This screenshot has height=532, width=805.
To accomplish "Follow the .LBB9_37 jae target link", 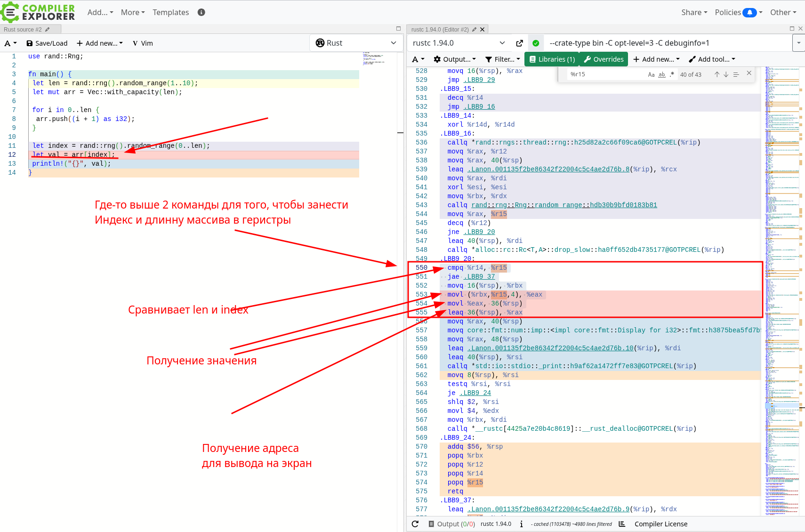I will click(x=479, y=276).
